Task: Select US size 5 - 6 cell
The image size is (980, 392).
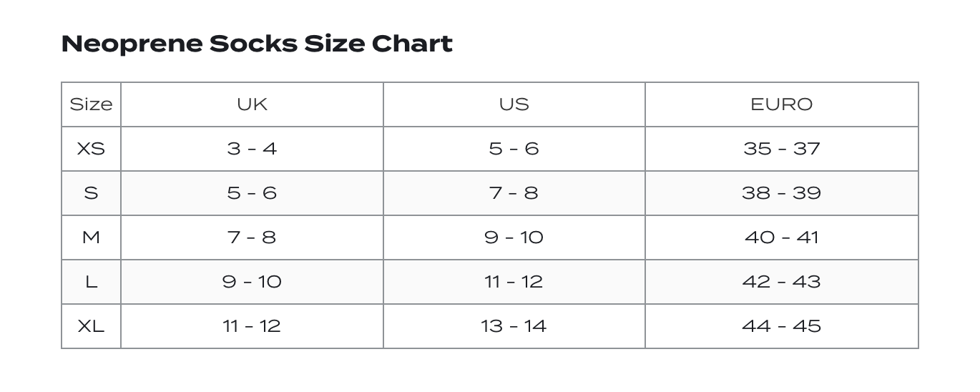Action: tap(514, 149)
